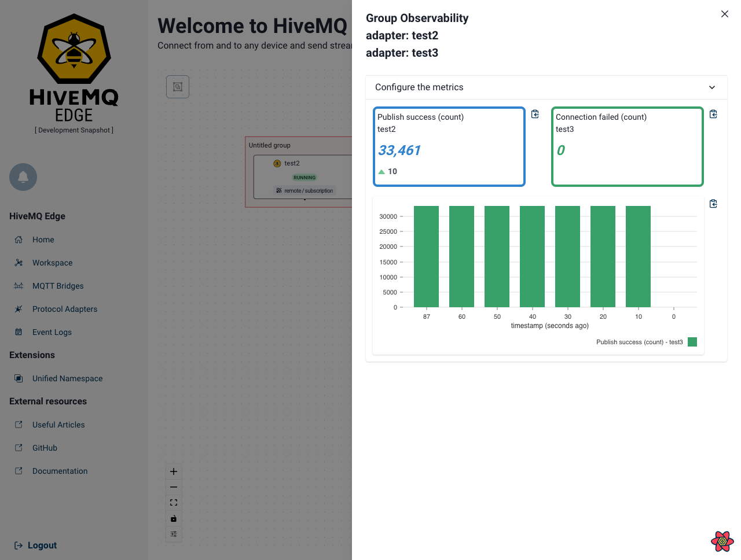Zoom out on the workspace canvas
Viewport: 741px width, 560px height.
pyautogui.click(x=174, y=487)
